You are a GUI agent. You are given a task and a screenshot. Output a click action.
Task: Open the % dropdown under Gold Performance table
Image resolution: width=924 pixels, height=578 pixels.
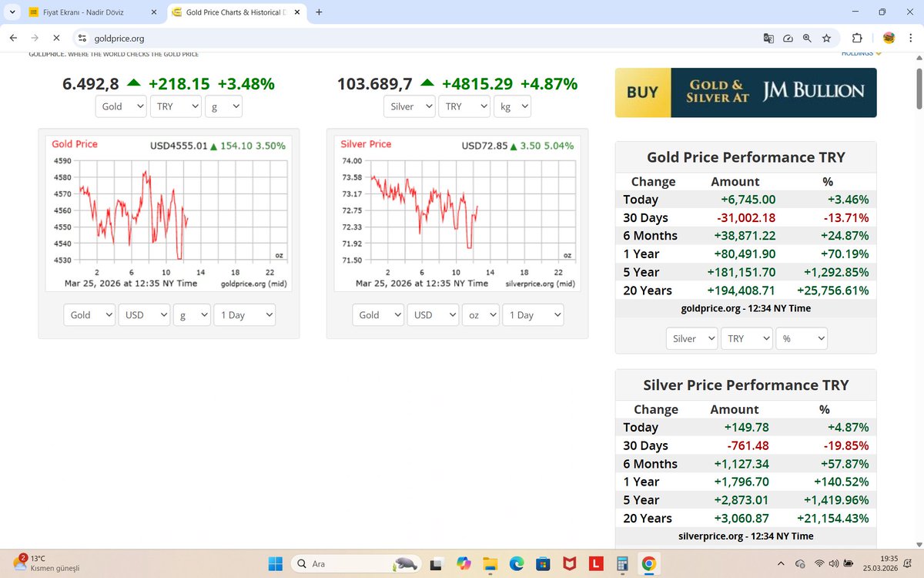[802, 338]
